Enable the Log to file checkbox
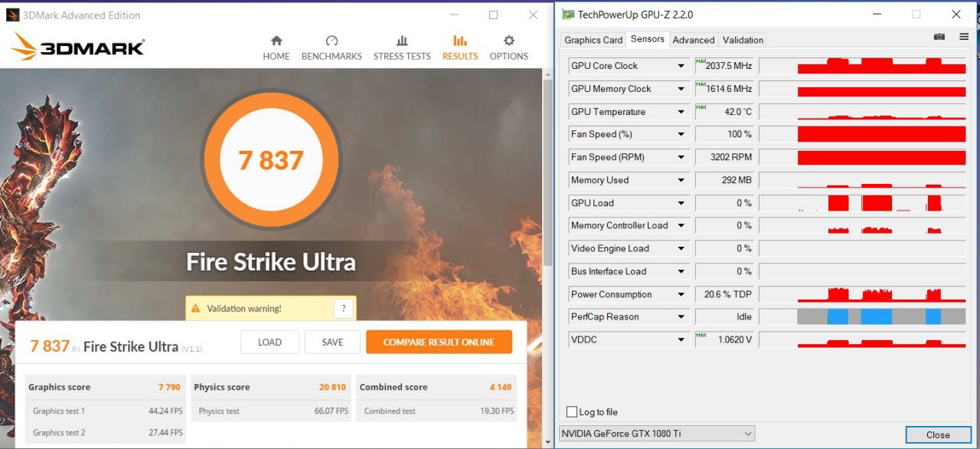 pos(571,411)
